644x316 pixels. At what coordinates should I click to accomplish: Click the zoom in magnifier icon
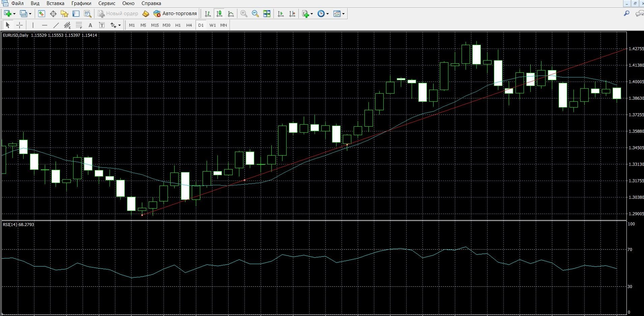244,14
